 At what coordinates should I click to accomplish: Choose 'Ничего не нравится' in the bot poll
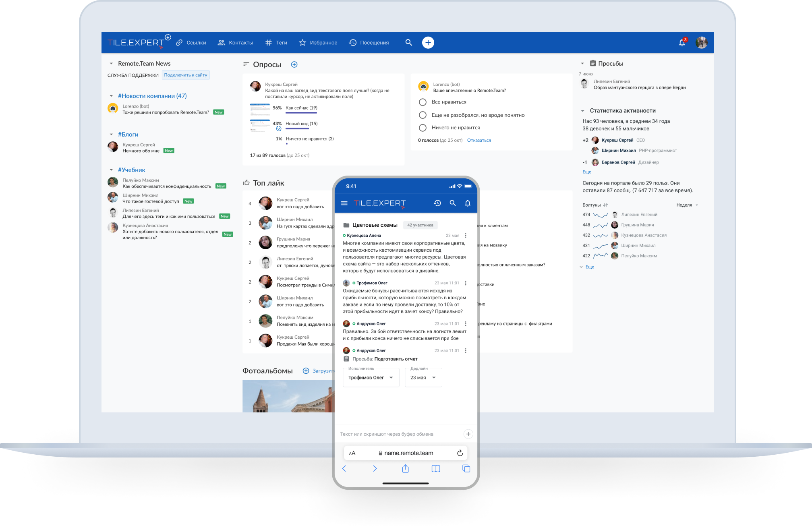(x=423, y=128)
